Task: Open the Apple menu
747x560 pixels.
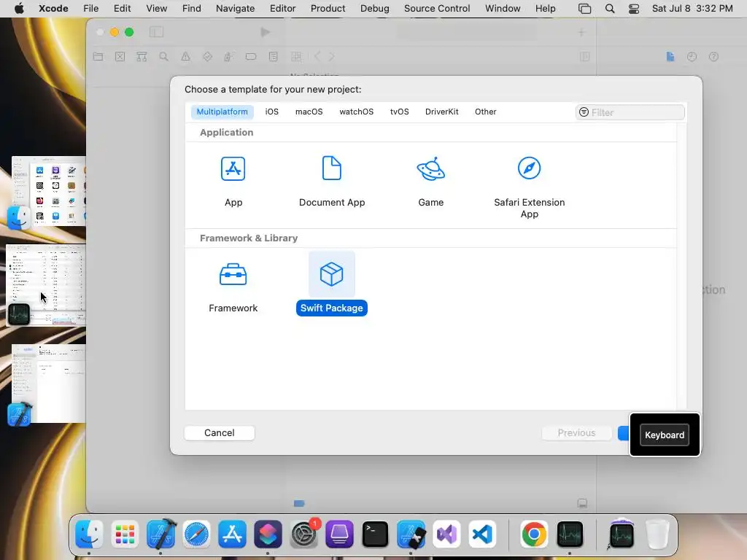Action: coord(19,9)
